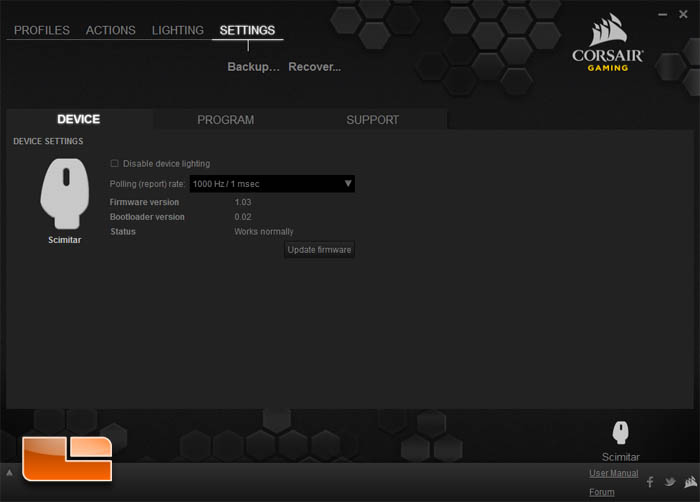Click the DEVICE SETTINGS heading
This screenshot has height=502, width=700.
48,141
